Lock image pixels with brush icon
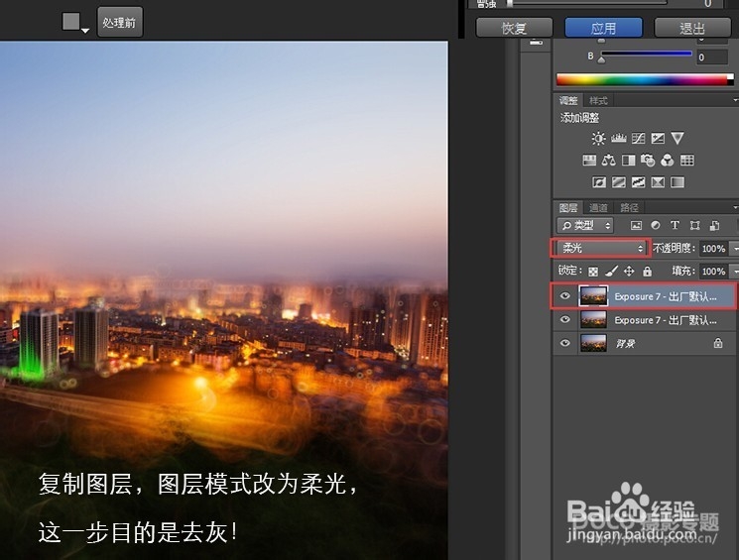 point(611,272)
